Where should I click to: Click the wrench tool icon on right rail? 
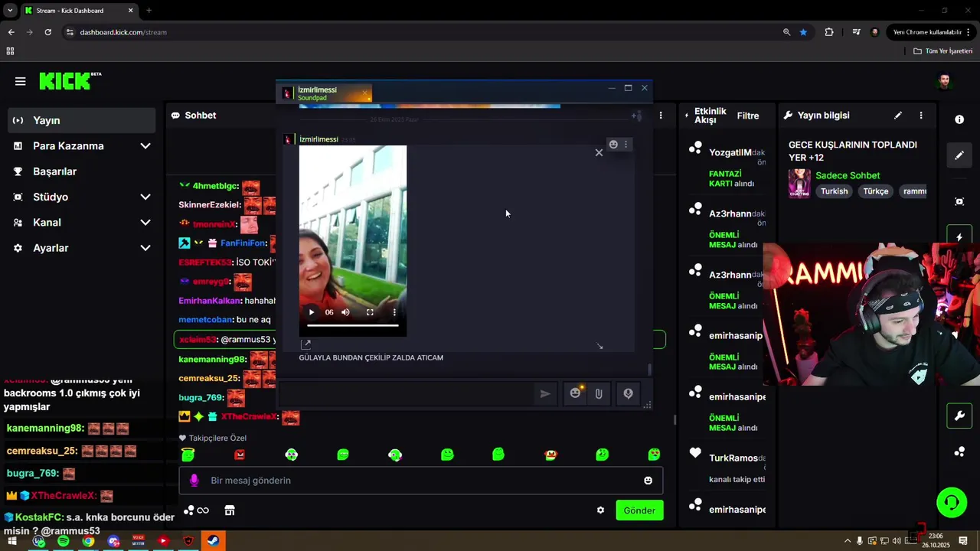pos(959,416)
